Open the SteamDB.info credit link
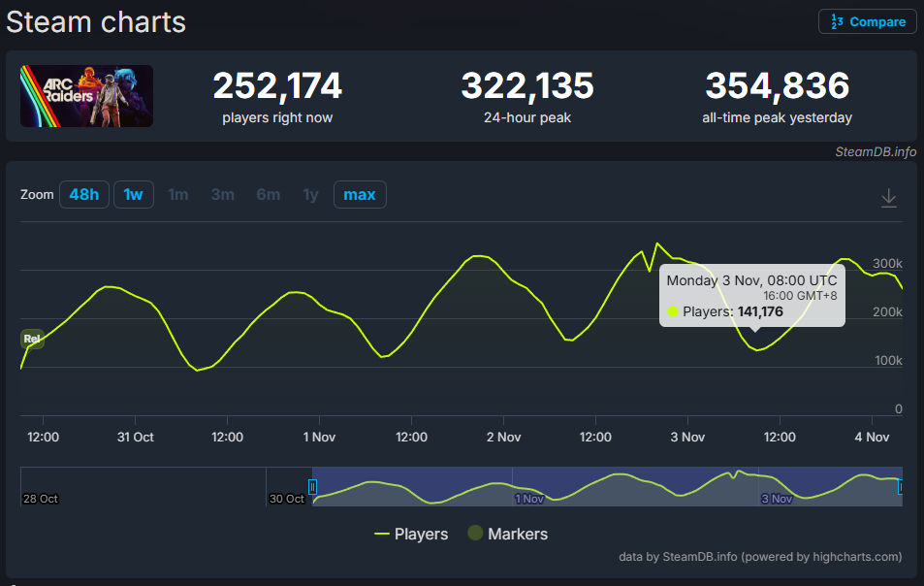This screenshot has height=586, width=924. [x=875, y=151]
